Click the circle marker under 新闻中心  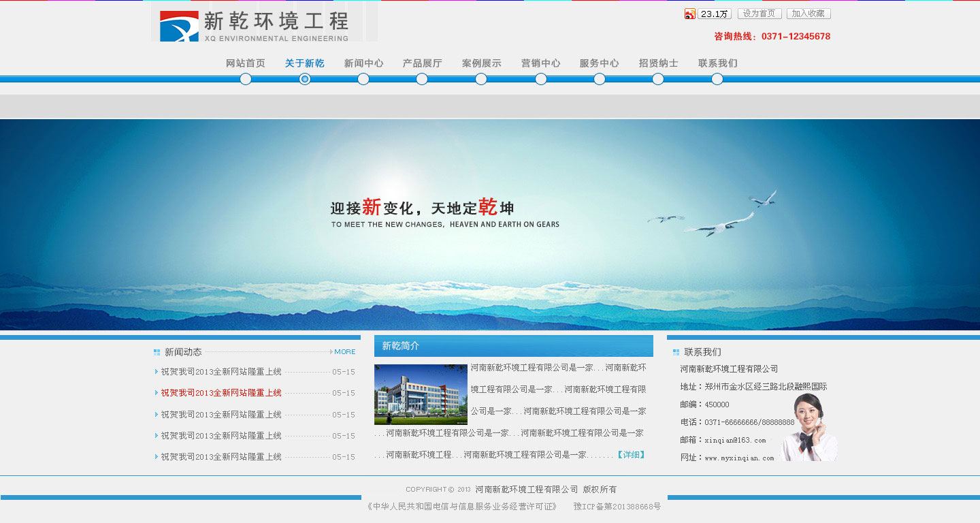coord(363,79)
